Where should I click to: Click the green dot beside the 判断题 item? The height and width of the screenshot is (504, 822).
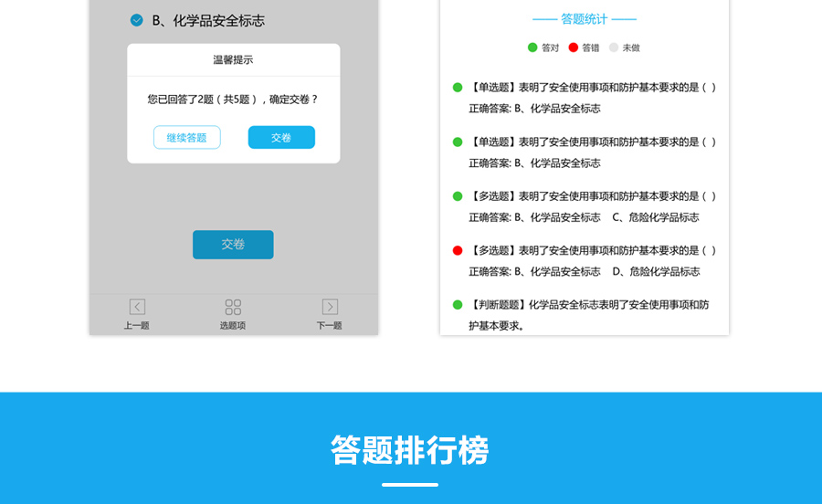pos(458,305)
